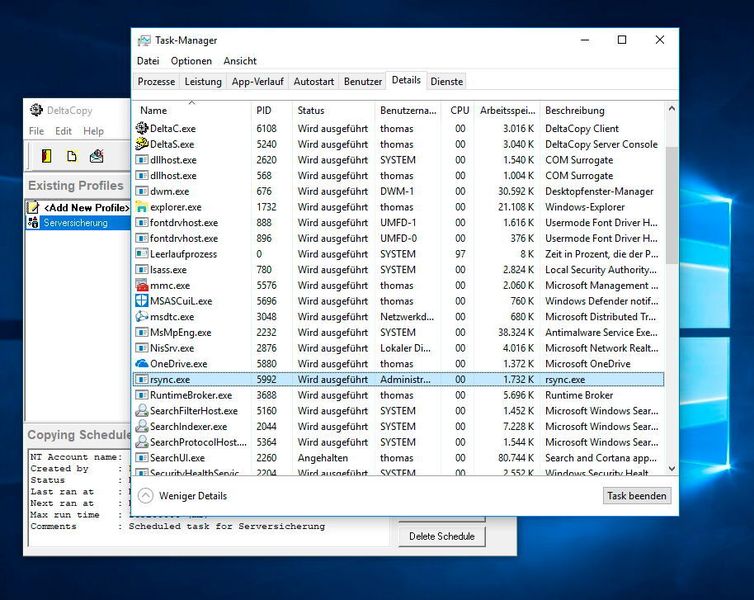Sort by the Beschreibung column header
The height and width of the screenshot is (600, 754).
602,111
